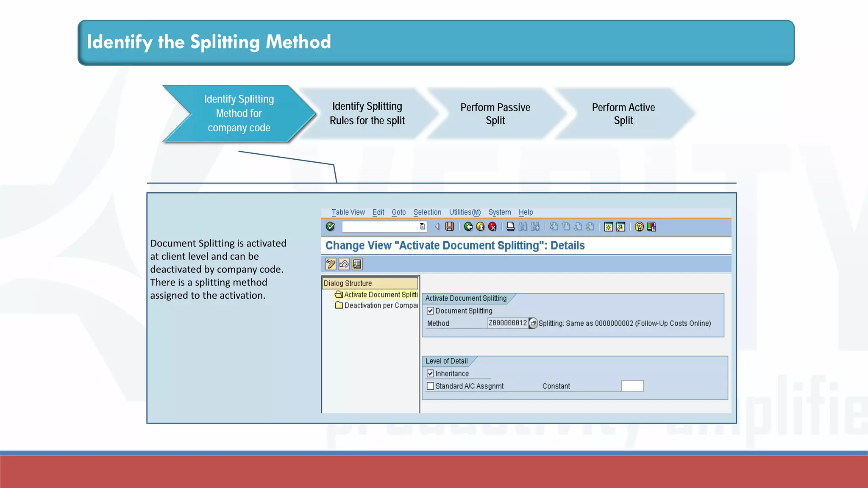
Task: Open the Edit menu
Action: tap(378, 212)
